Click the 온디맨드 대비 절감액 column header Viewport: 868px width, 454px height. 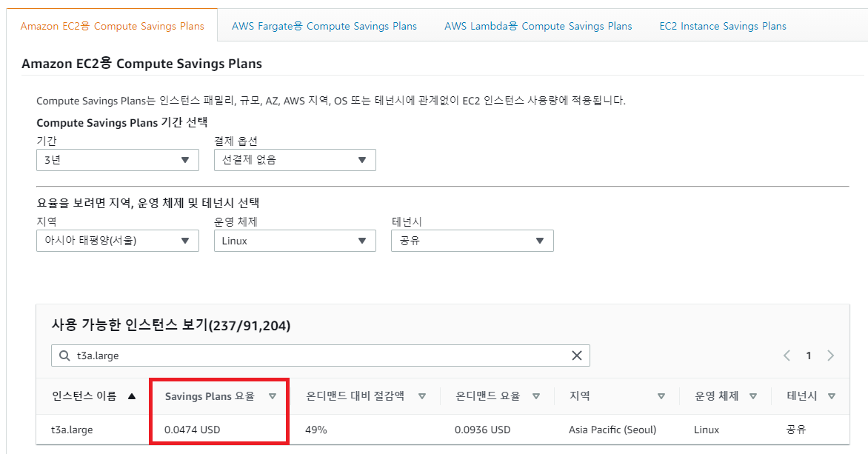pos(355,396)
